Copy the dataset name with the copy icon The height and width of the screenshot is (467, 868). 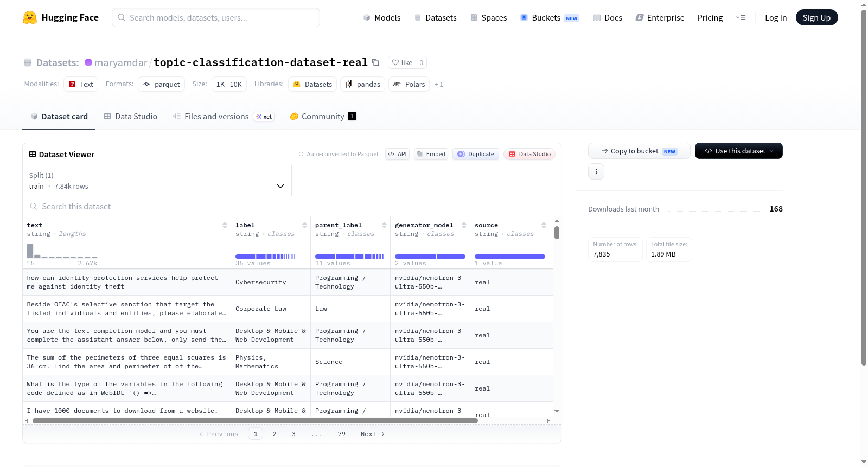click(375, 62)
